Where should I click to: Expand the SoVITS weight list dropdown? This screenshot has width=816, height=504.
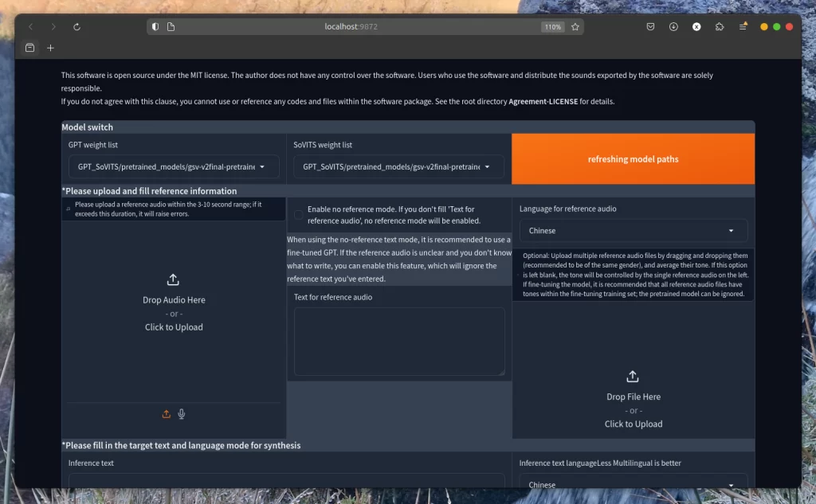point(398,167)
